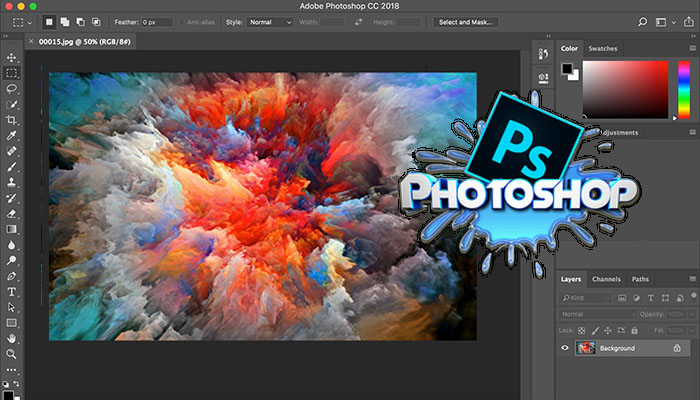Open the blend mode dropdown in Layers

point(597,313)
